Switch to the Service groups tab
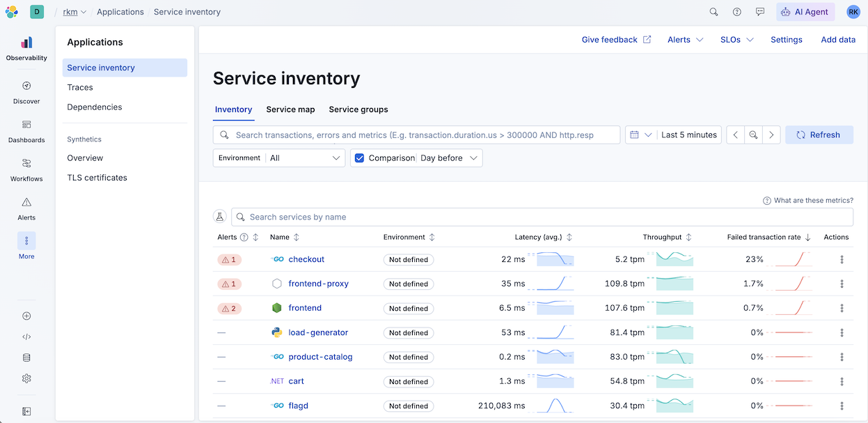Viewport: 868px width, 423px height. pyautogui.click(x=358, y=109)
